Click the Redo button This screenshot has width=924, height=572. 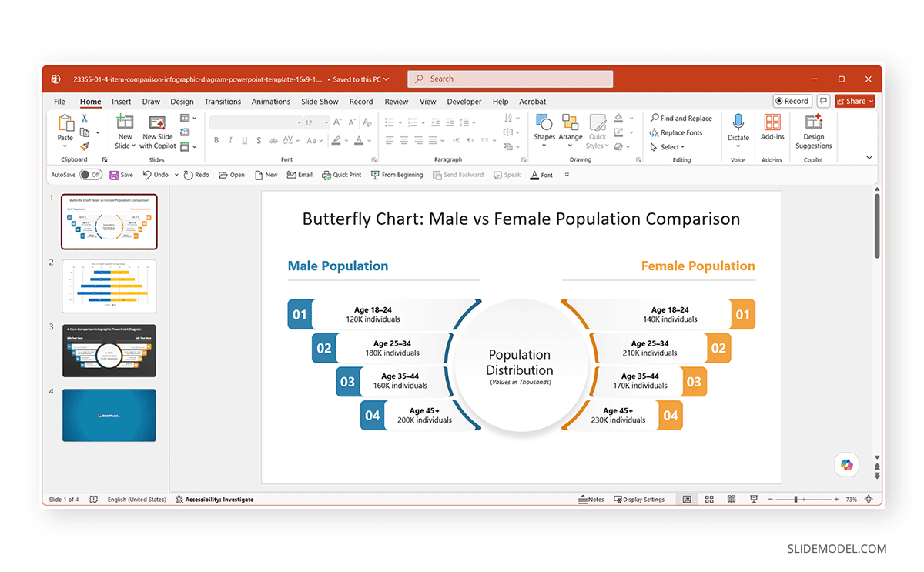coord(196,175)
